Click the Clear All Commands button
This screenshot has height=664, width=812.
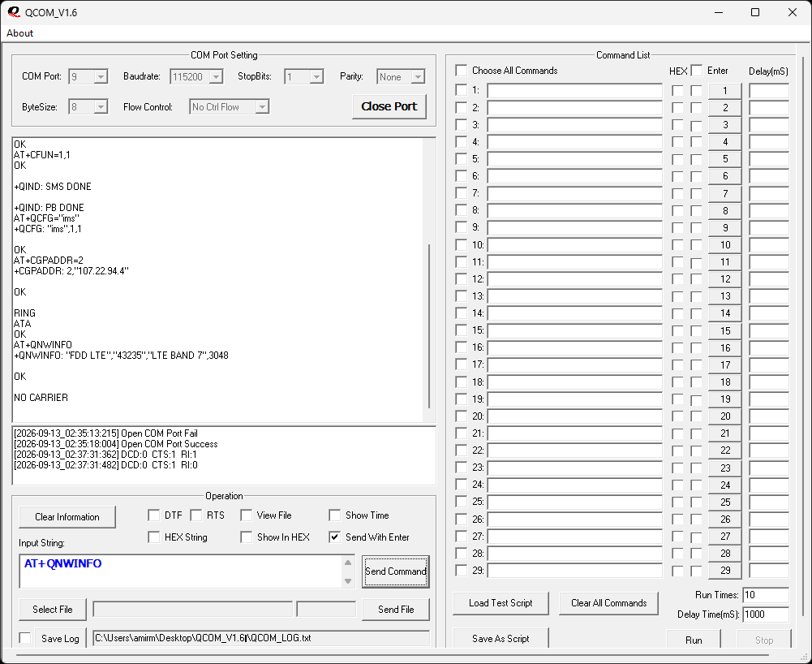(x=609, y=603)
